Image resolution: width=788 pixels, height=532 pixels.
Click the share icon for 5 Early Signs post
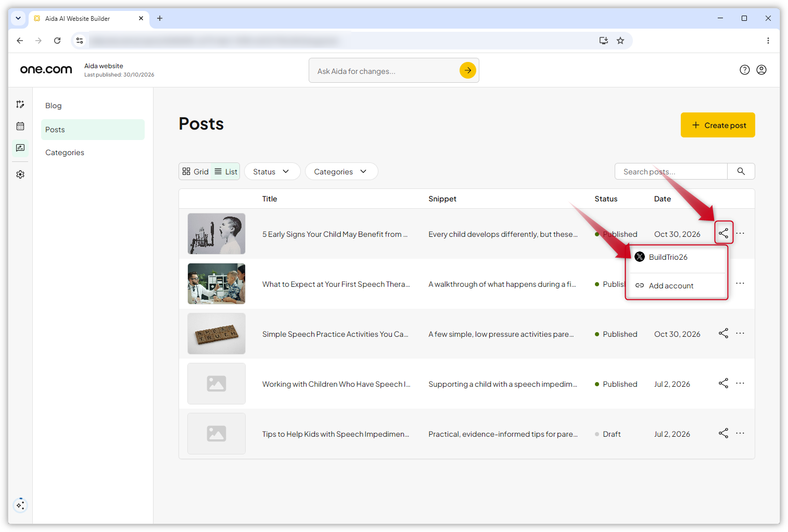pos(723,233)
